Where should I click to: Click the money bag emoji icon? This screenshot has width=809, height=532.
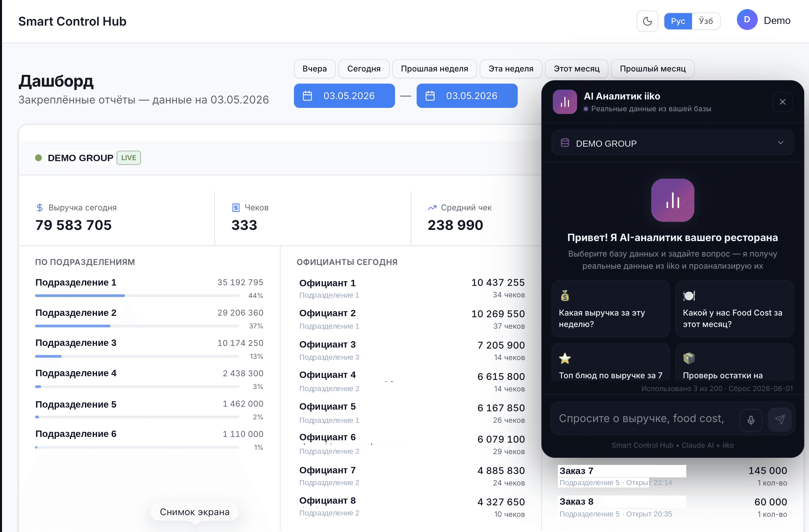pos(565,295)
